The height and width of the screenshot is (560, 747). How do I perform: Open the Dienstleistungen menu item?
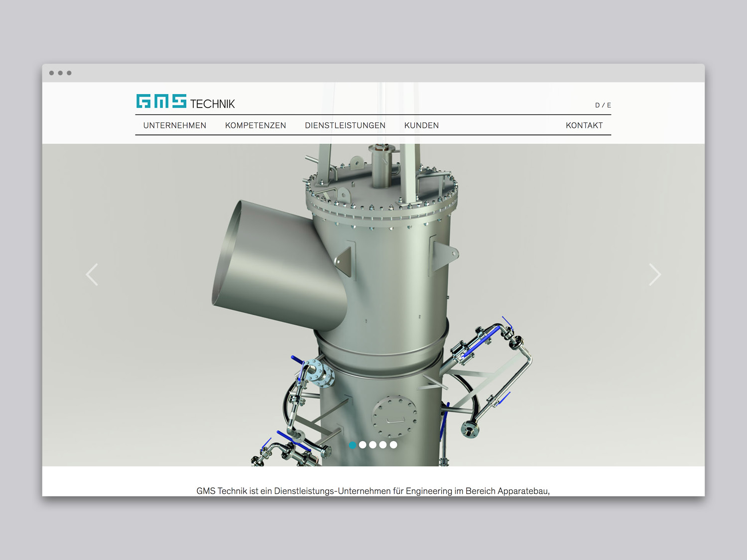[345, 125]
